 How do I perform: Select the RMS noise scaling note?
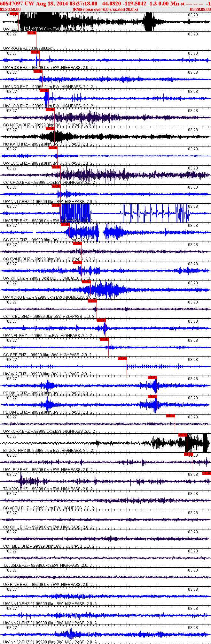pos(105,10)
